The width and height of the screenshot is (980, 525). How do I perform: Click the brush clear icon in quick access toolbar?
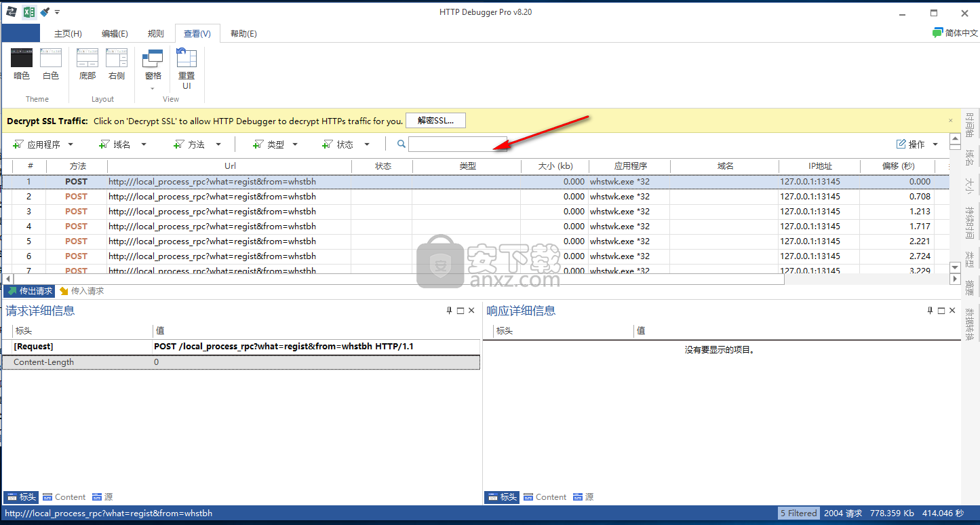click(x=45, y=12)
